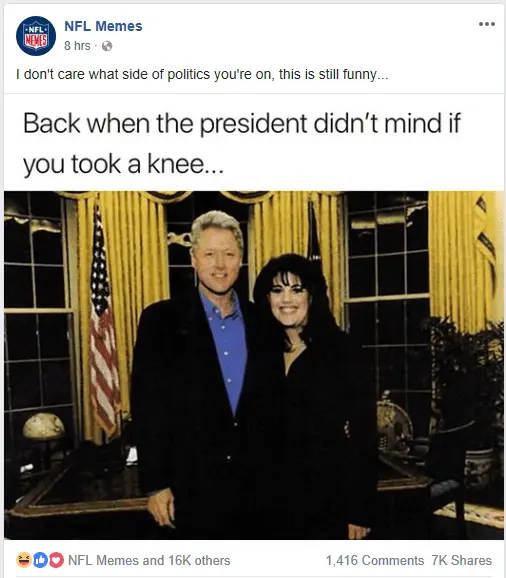This screenshot has width=506, height=578.
Task: Click the Haha laughing reaction icon
Action: pos(23,560)
